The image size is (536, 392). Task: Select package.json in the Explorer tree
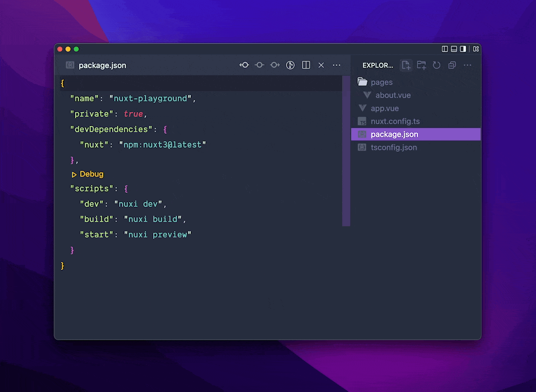[x=416, y=134]
